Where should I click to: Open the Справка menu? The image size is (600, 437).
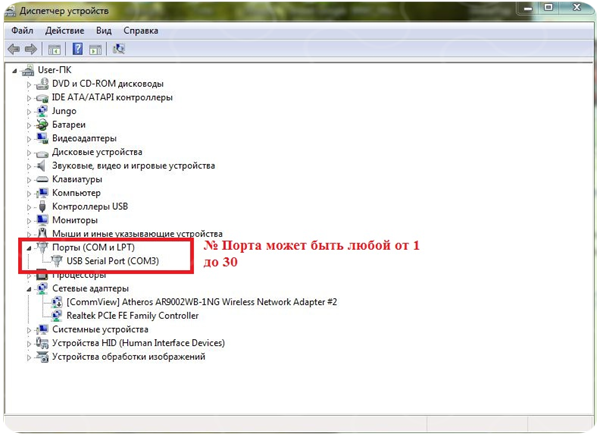pos(140,31)
